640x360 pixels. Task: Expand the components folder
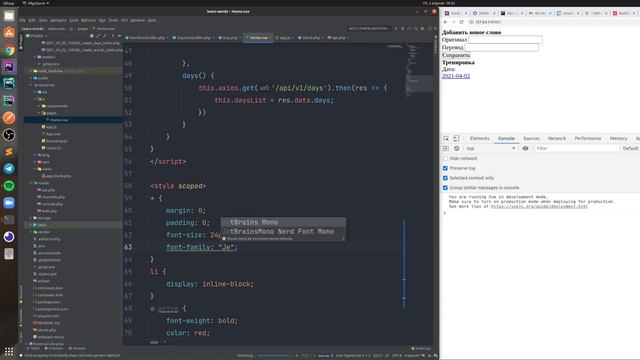40,106
